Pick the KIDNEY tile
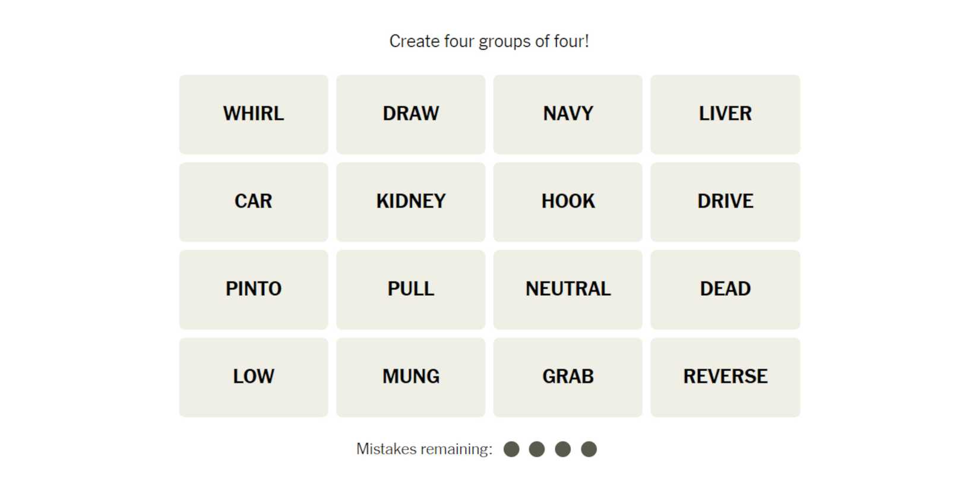The width and height of the screenshot is (980, 490). pyautogui.click(x=410, y=202)
